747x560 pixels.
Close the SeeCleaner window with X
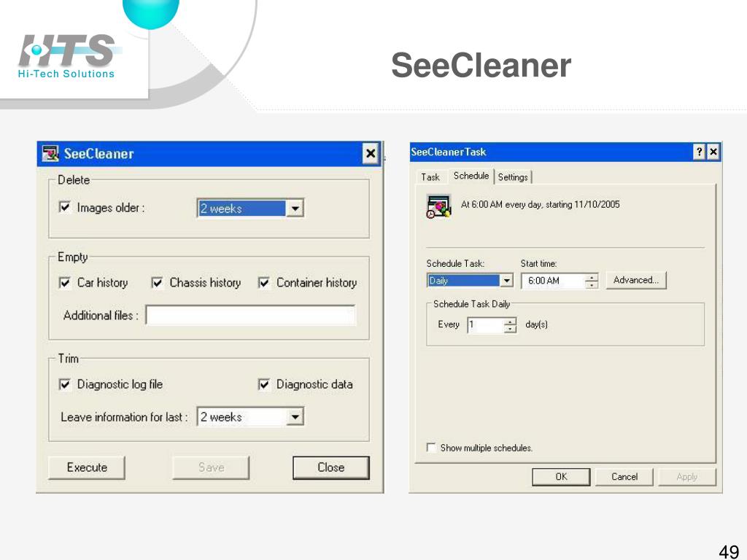370,153
